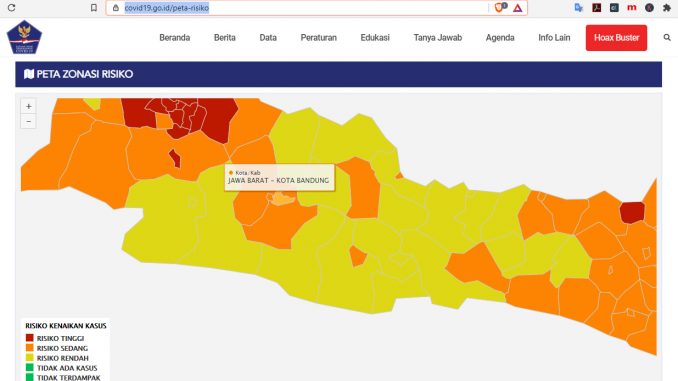Screen dimensions: 678x381
Task: Click the red Hoax Buster button
Action: click(x=617, y=38)
